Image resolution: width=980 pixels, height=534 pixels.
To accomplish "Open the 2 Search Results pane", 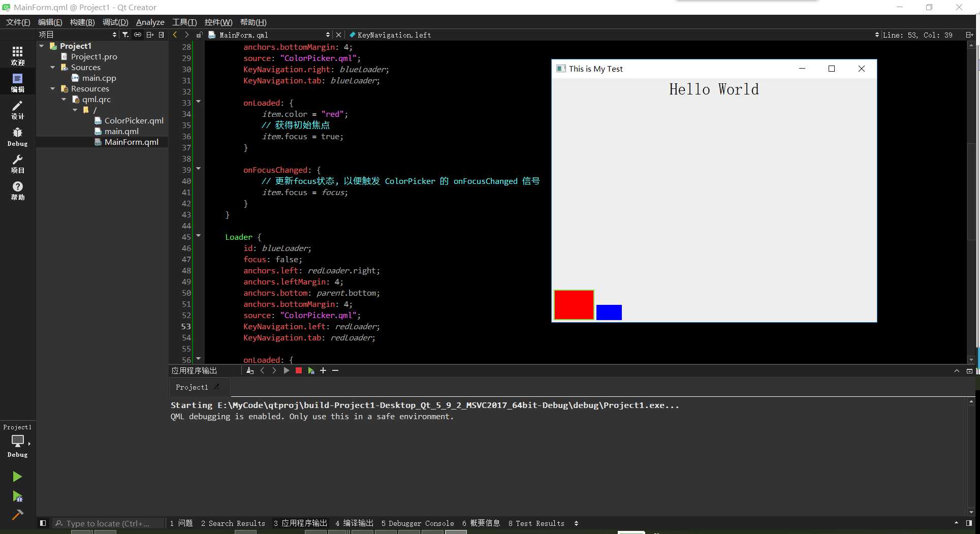I will [233, 523].
